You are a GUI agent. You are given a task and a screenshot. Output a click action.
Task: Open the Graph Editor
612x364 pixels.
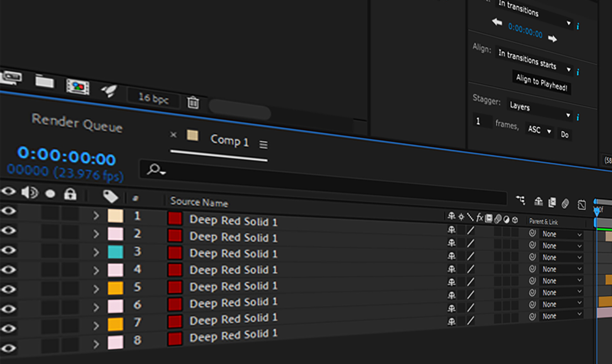582,204
